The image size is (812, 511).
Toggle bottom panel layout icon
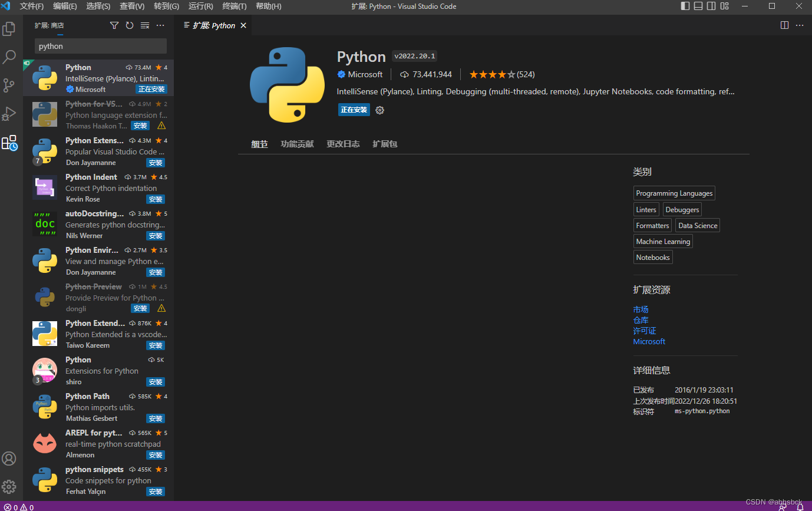coord(698,6)
